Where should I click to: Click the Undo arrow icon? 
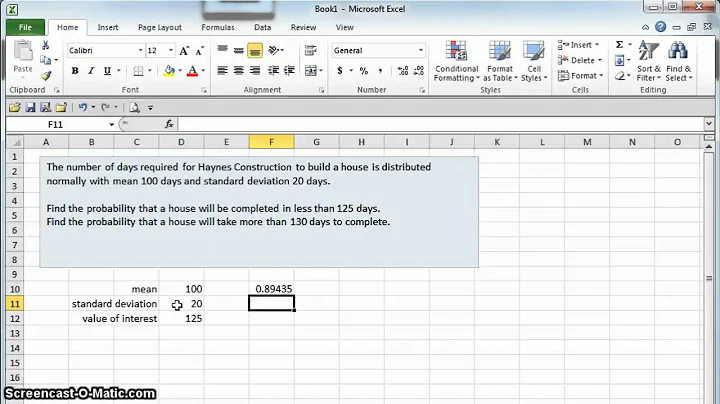[x=83, y=107]
